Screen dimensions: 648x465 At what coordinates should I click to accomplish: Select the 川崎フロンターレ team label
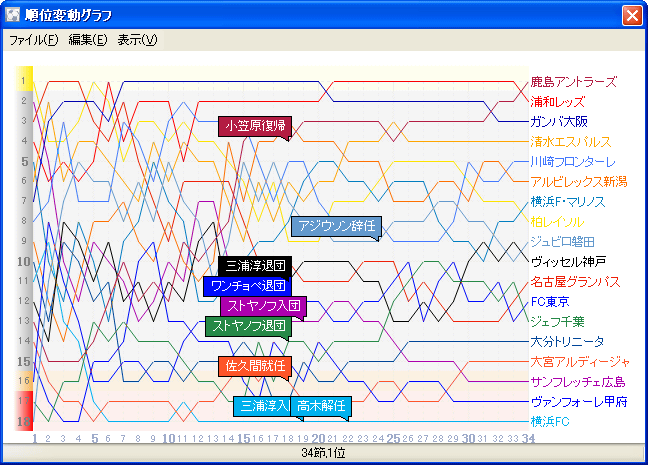coord(573,162)
